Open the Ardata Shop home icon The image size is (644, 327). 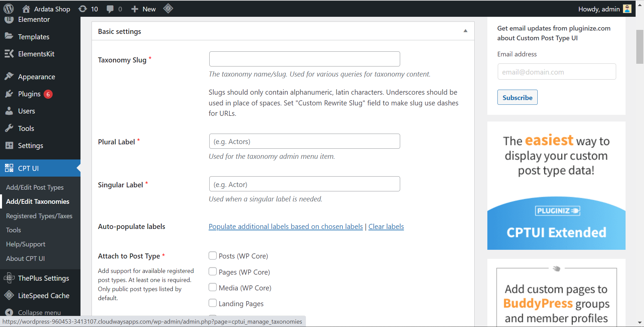pos(26,8)
